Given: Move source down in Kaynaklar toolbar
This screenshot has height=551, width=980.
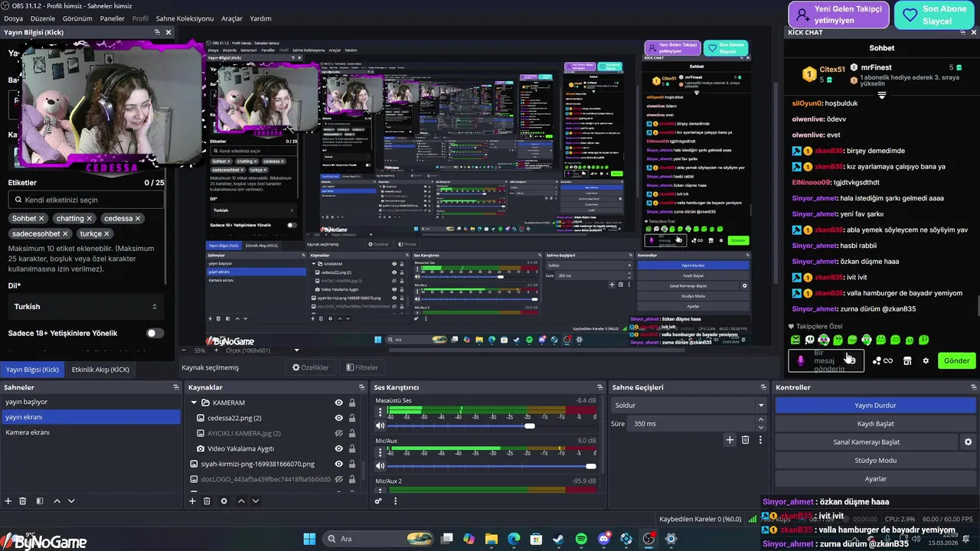Looking at the screenshot, I should (256, 501).
